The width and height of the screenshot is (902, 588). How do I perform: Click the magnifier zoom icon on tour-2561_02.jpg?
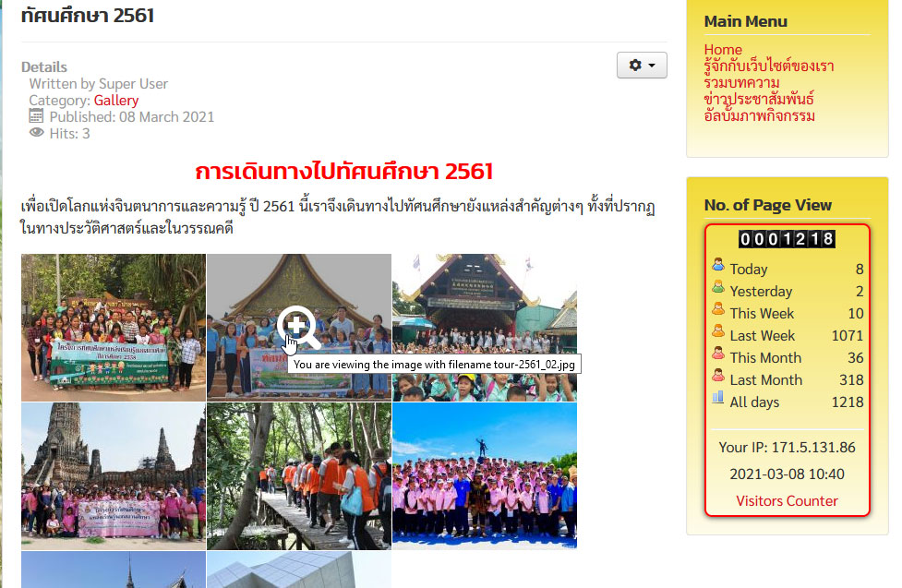pos(296,322)
